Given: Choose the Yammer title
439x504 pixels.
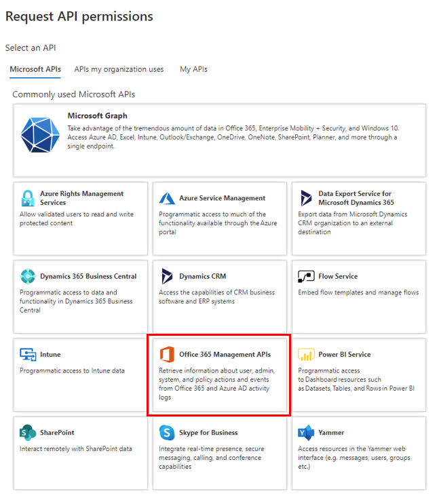Looking at the screenshot, I should pos(331,433).
